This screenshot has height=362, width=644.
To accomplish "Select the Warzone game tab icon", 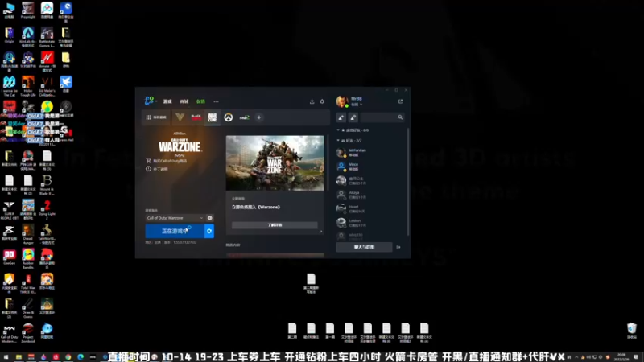I will coord(212,117).
